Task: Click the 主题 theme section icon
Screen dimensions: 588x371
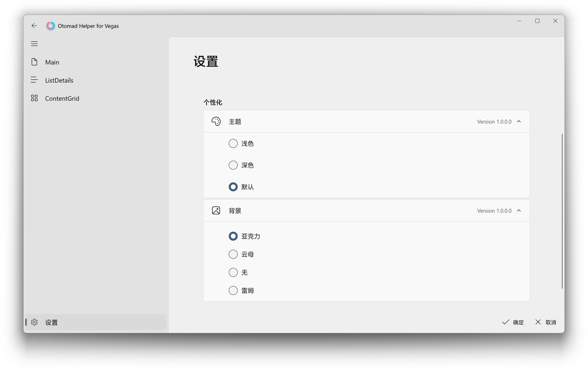Action: [216, 121]
